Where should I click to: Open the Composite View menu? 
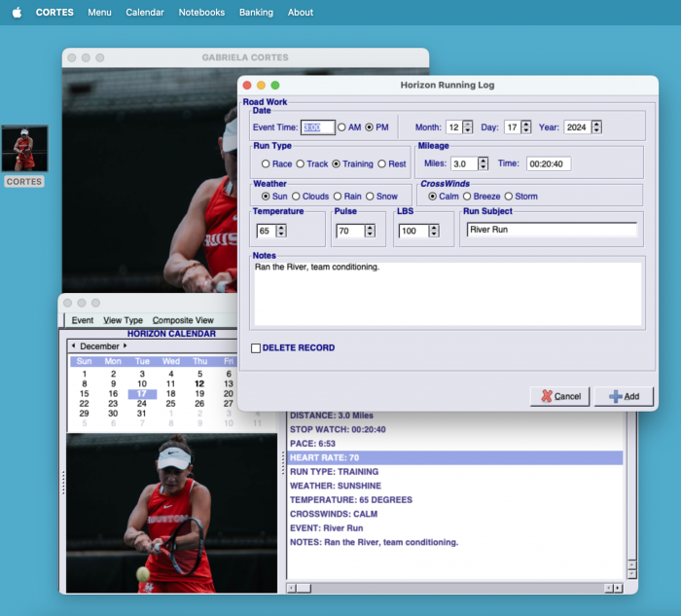coord(183,320)
